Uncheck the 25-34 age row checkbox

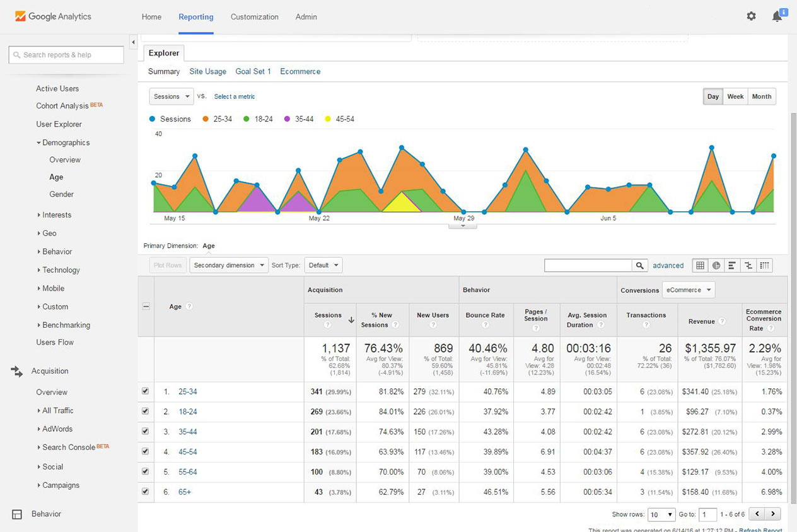pos(146,391)
